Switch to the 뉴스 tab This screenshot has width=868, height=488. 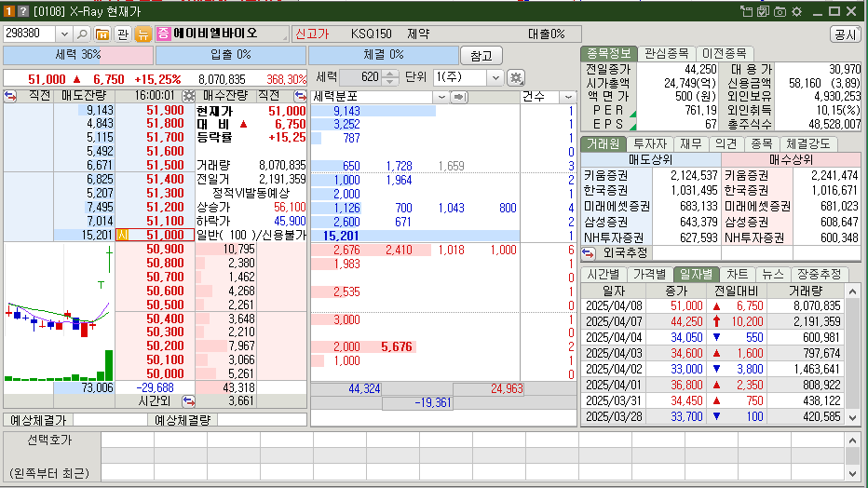pyautogui.click(x=772, y=274)
